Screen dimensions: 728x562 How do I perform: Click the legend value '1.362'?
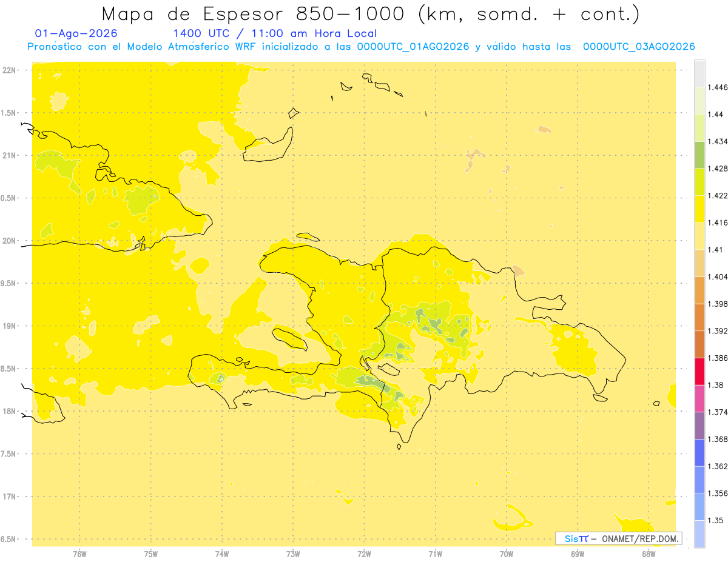pyautogui.click(x=718, y=466)
